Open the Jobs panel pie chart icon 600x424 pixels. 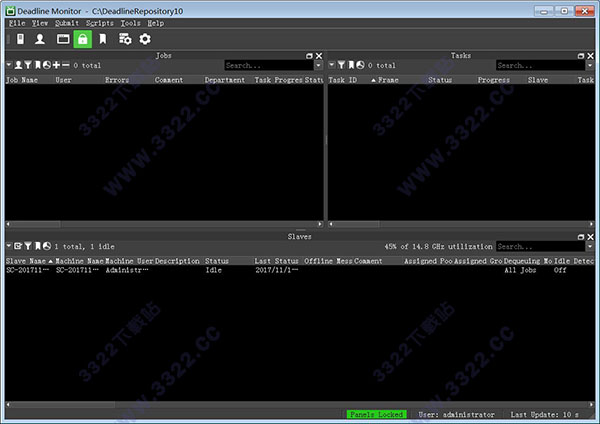coord(47,65)
